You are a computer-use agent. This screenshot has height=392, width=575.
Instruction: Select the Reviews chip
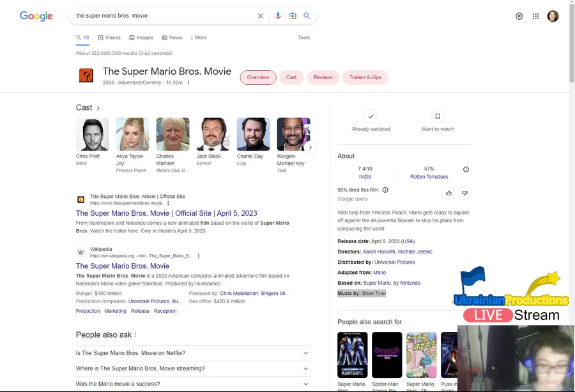tap(323, 77)
